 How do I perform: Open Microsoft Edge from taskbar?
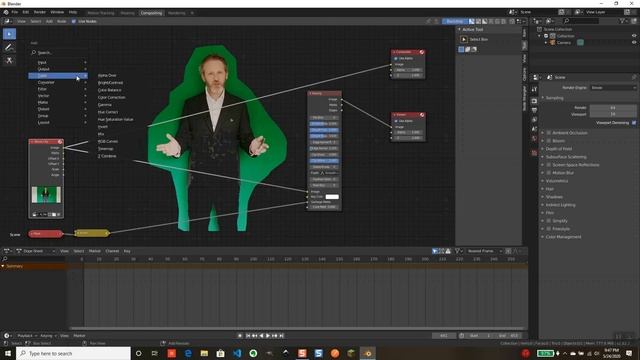pyautogui.click(x=188, y=353)
